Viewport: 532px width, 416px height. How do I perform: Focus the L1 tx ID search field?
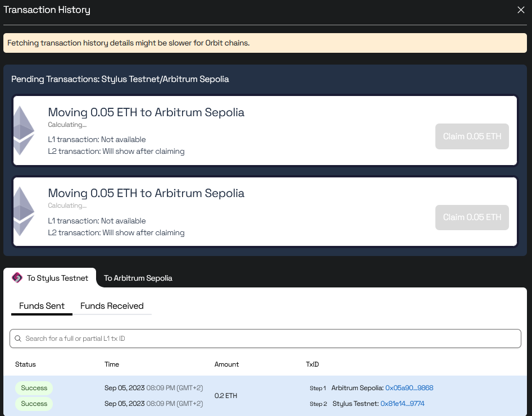pos(265,339)
